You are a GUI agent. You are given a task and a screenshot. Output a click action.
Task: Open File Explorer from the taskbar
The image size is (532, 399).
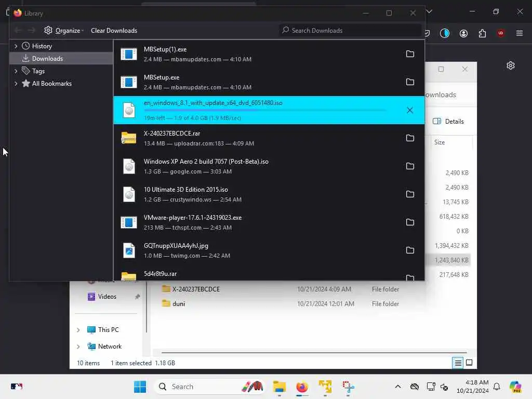point(279,387)
